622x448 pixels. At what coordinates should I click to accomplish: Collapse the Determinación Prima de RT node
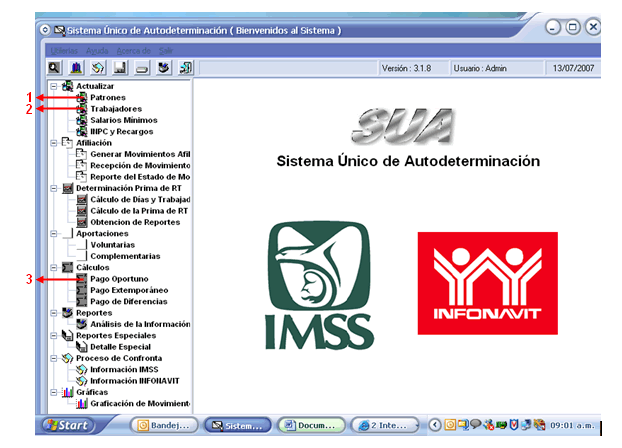[54, 188]
